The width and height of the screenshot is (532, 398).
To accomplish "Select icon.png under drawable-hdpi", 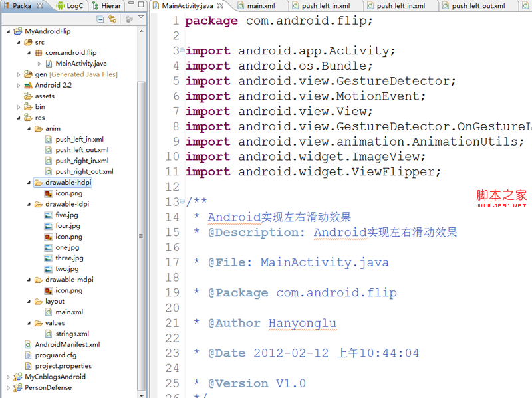I will (64, 193).
